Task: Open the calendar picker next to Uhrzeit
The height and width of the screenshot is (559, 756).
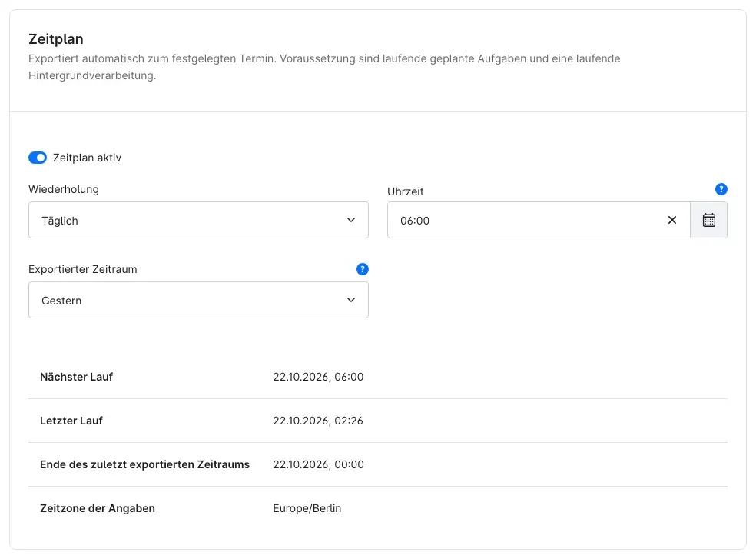Action: click(x=708, y=220)
